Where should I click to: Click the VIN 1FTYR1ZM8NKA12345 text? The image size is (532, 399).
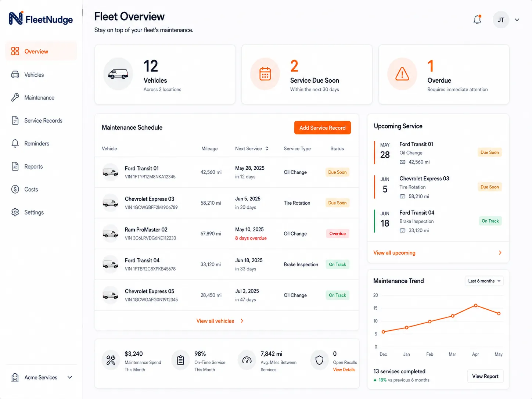point(150,177)
